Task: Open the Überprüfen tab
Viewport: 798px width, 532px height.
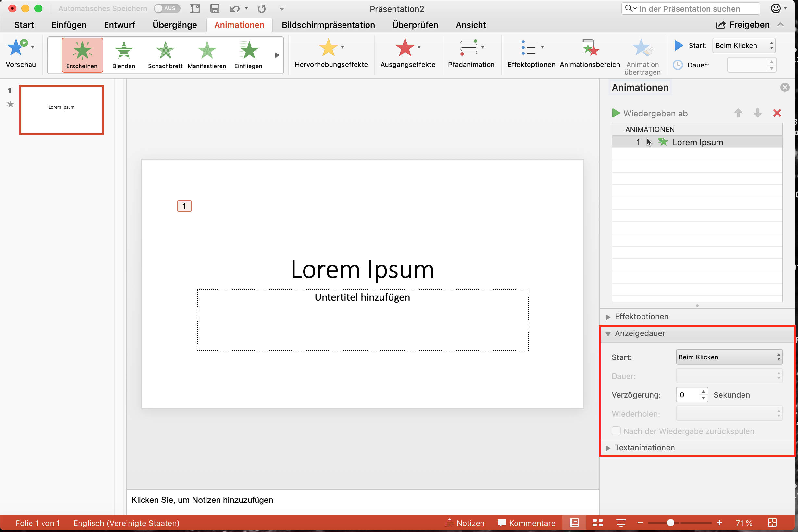Action: pos(415,25)
